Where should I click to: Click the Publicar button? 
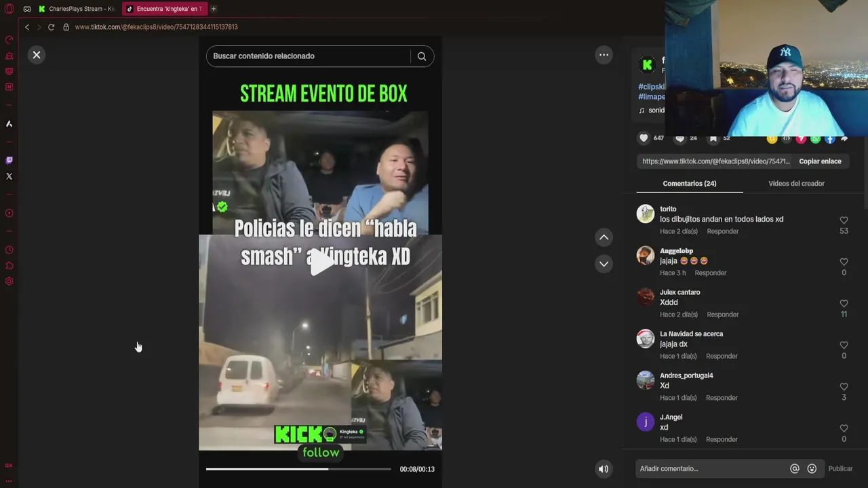coord(840,469)
